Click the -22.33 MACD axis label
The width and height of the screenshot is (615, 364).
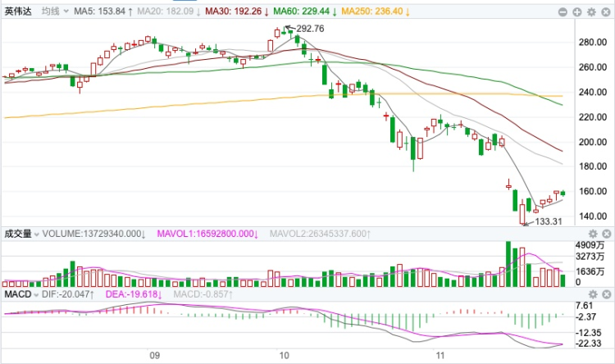588,344
